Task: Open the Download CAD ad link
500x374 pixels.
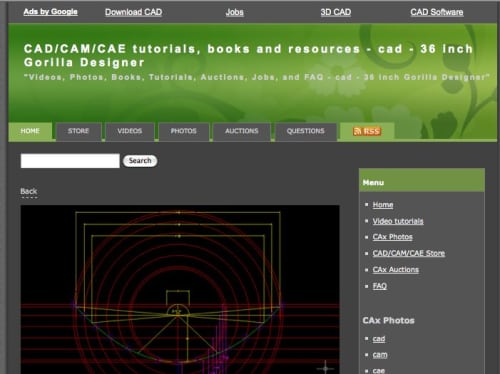Action: coord(134,12)
